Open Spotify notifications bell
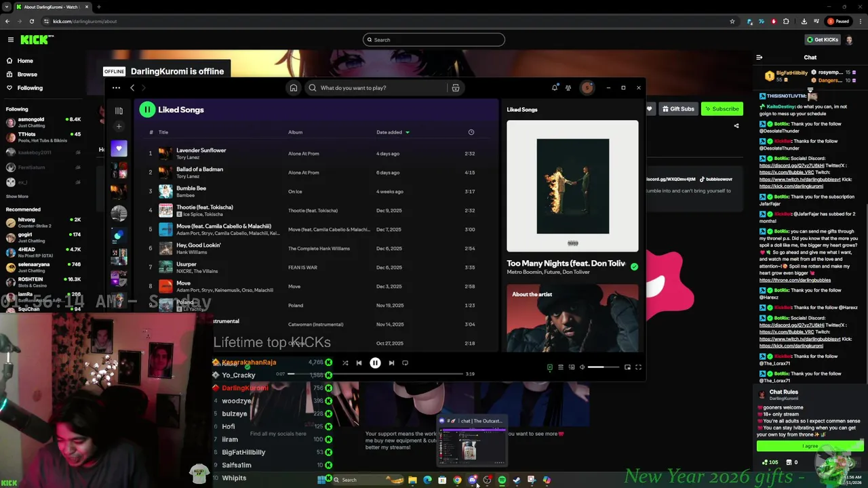The width and height of the screenshot is (868, 488). click(555, 87)
